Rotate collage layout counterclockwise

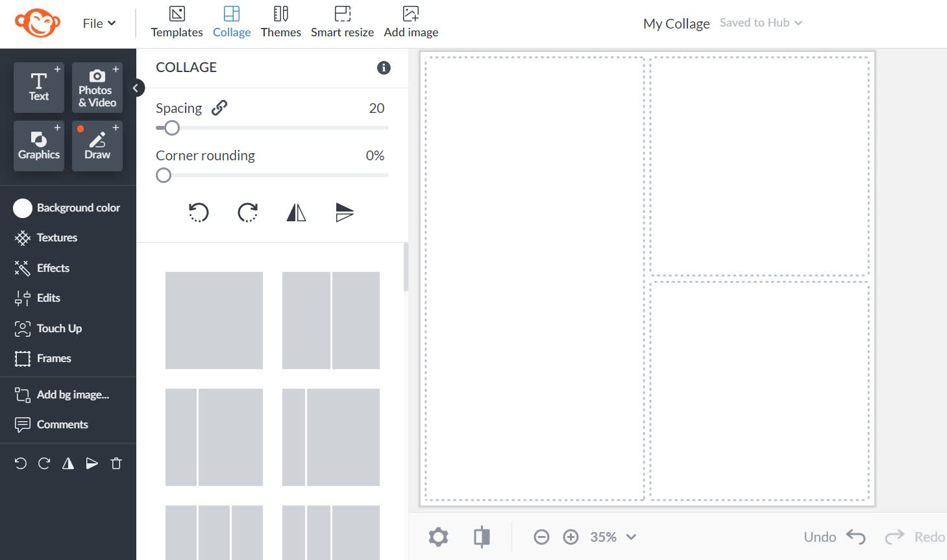pos(199,212)
